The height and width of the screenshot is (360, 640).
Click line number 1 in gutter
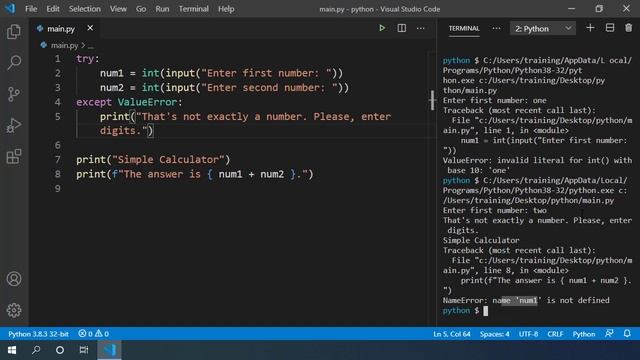point(58,59)
